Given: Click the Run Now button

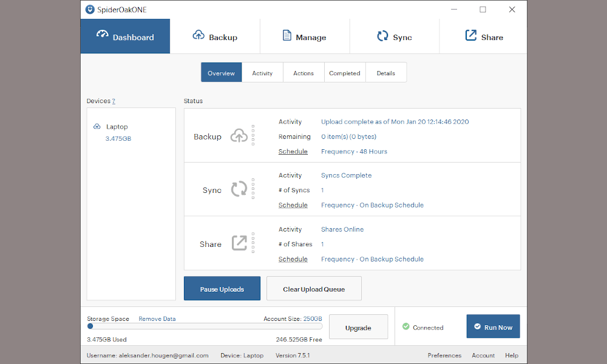Looking at the screenshot, I should point(493,326).
